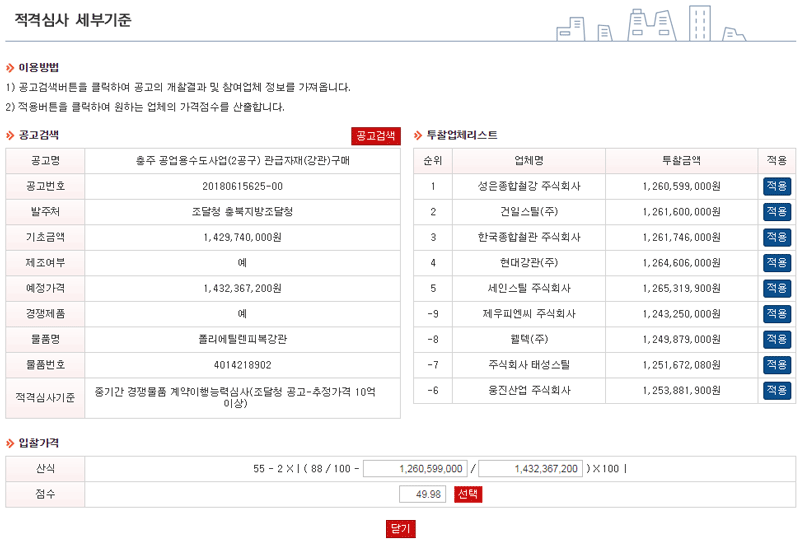Screen dimensions: 800x541
Task: Apply the 한국종합철관 주식회사 bid
Action: point(776,237)
